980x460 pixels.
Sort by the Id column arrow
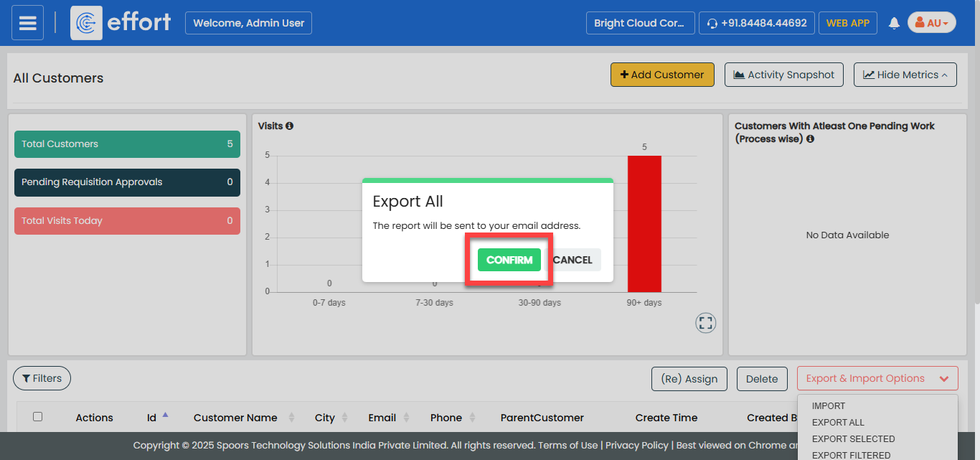(x=166, y=415)
